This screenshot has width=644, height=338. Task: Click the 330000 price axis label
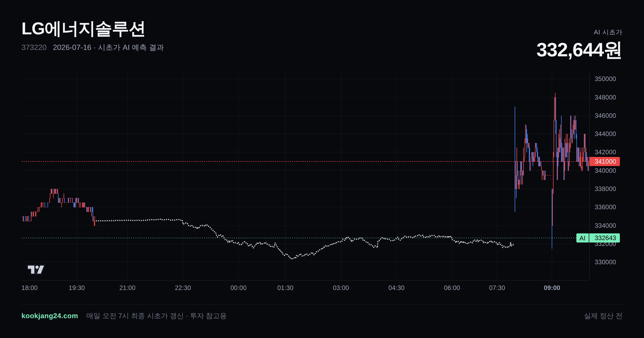coord(605,262)
